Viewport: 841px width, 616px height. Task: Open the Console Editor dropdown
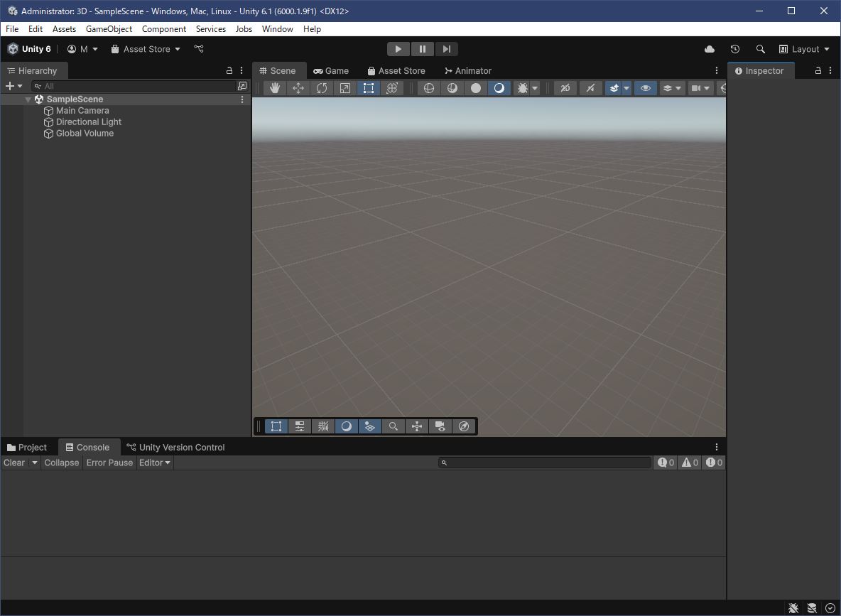(x=154, y=463)
